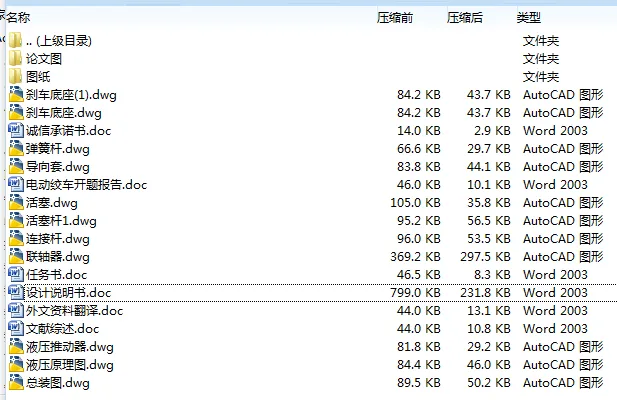
Task: Select file name 任务书.doc
Action: click(56, 275)
